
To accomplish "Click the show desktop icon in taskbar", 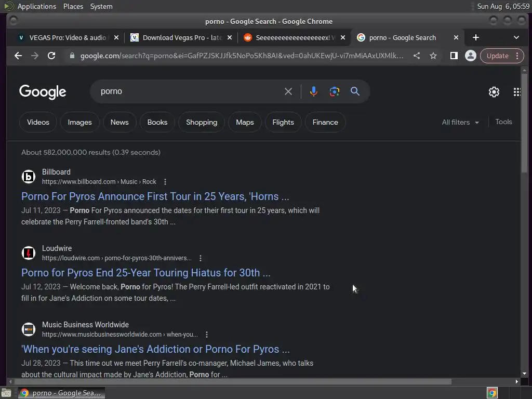I will pos(6,393).
